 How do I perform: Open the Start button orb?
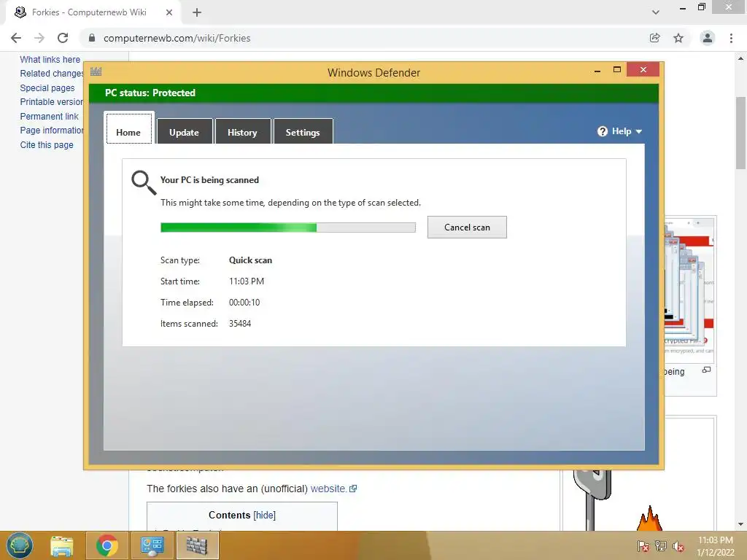[x=19, y=545]
